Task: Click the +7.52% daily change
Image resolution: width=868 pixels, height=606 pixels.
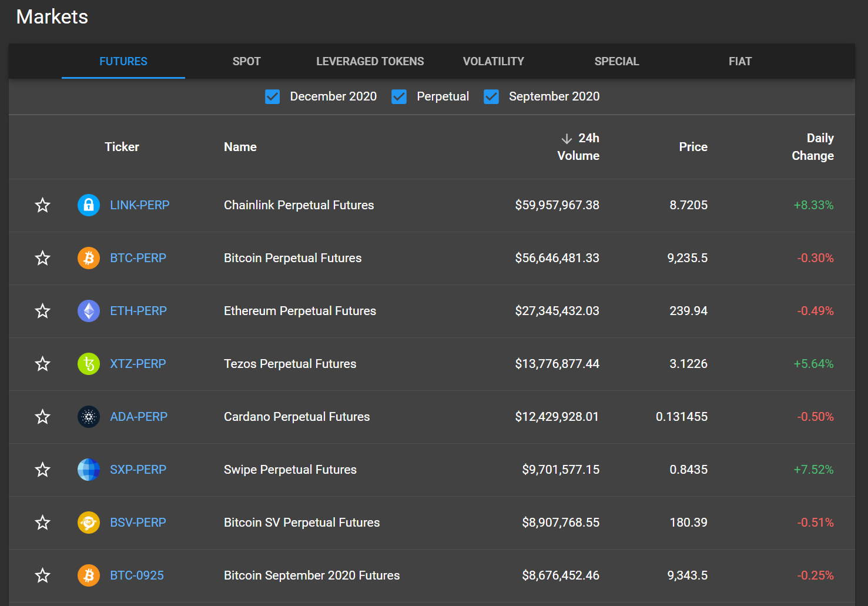Action: [x=813, y=470]
